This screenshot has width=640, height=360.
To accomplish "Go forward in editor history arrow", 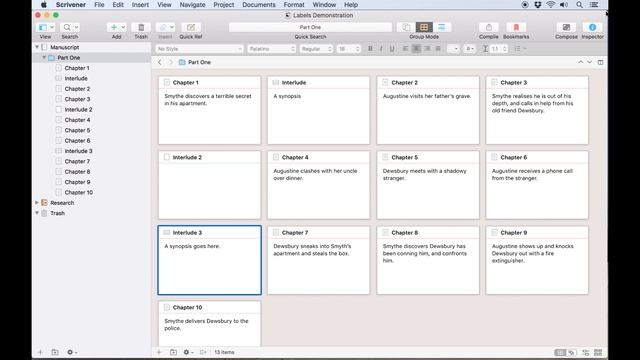I will point(171,62).
